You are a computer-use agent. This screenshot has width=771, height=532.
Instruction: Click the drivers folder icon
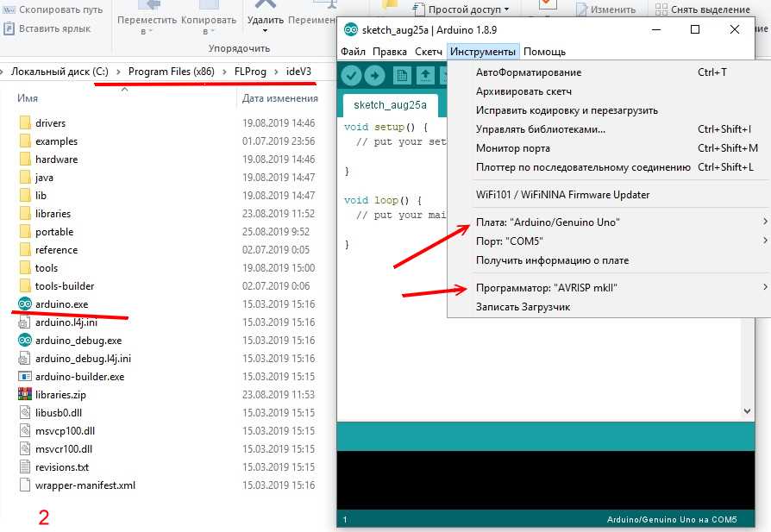click(x=25, y=123)
